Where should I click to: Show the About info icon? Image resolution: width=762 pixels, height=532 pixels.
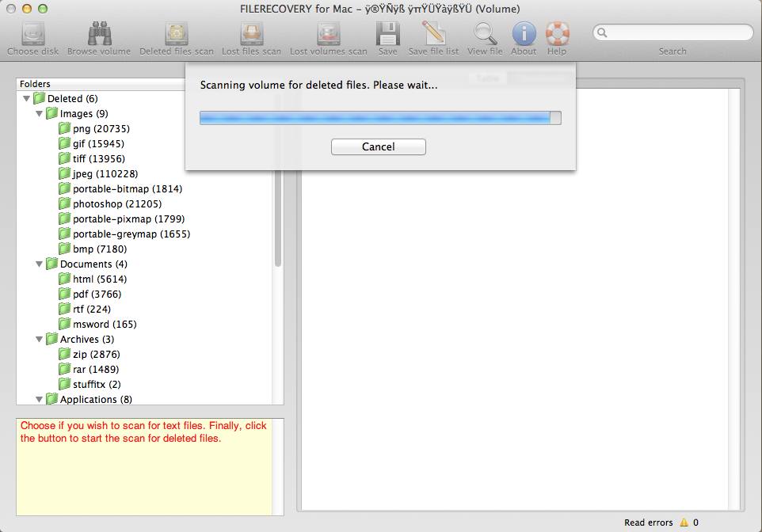(524, 33)
